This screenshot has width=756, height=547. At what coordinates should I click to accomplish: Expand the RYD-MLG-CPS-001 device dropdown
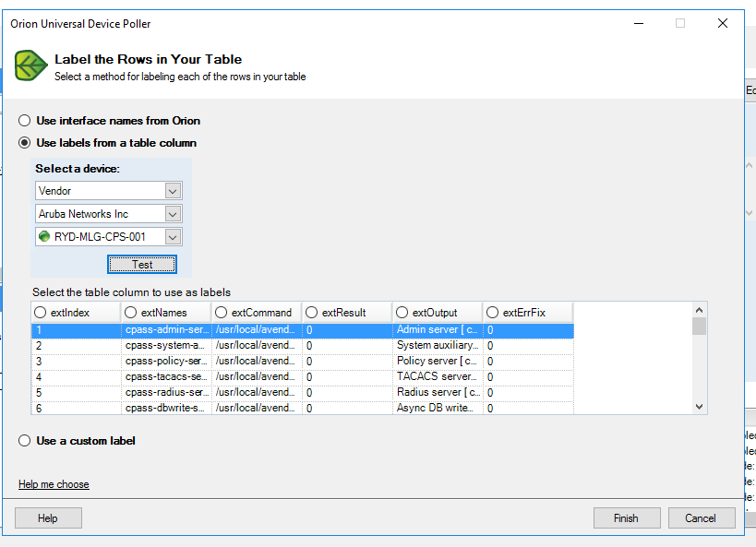tap(173, 237)
